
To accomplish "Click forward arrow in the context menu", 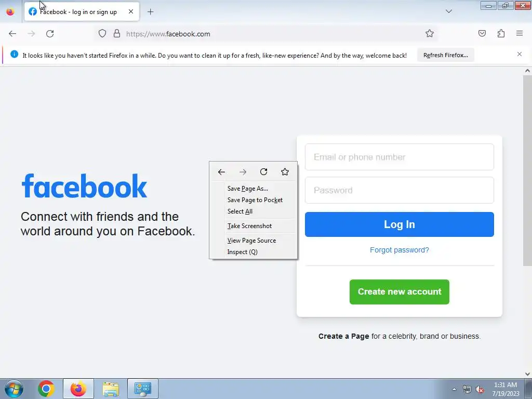I will click(243, 172).
